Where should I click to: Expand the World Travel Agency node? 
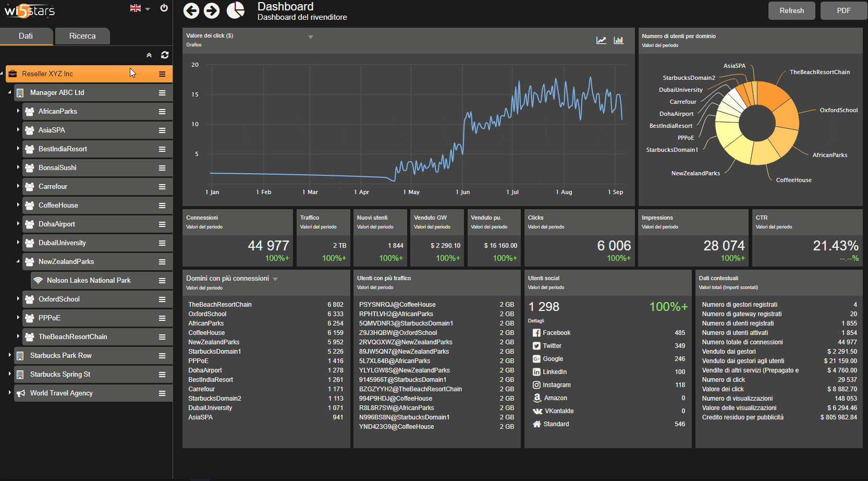pyautogui.click(x=9, y=392)
